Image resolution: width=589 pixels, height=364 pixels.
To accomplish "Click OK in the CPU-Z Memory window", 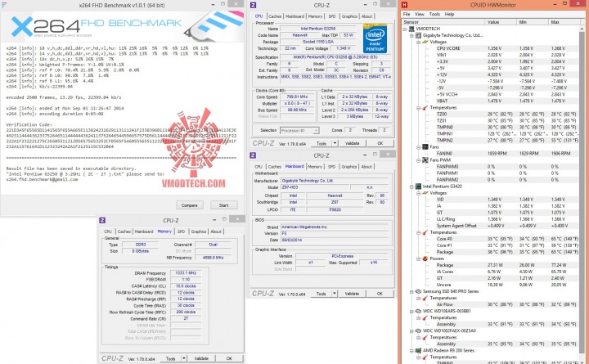I will [x=229, y=358].
